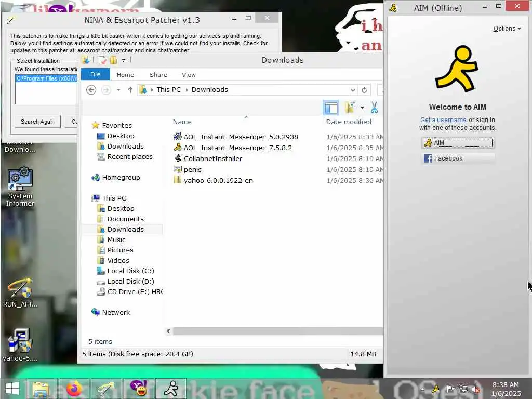Open Firefox from the taskbar
This screenshot has height=399, width=532.
point(74,389)
